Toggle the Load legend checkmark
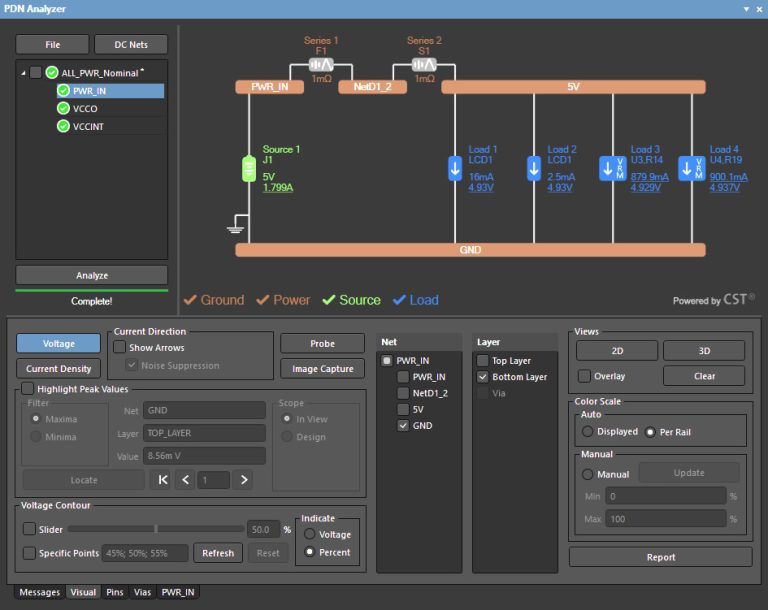Image resolution: width=768 pixels, height=610 pixels. tap(399, 299)
